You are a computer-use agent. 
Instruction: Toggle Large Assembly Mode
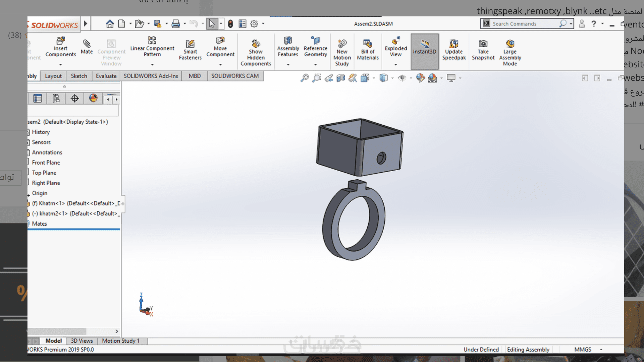click(x=510, y=44)
